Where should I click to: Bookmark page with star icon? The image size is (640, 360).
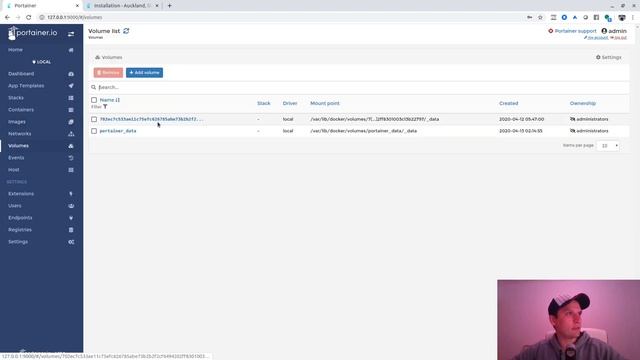[x=540, y=18]
